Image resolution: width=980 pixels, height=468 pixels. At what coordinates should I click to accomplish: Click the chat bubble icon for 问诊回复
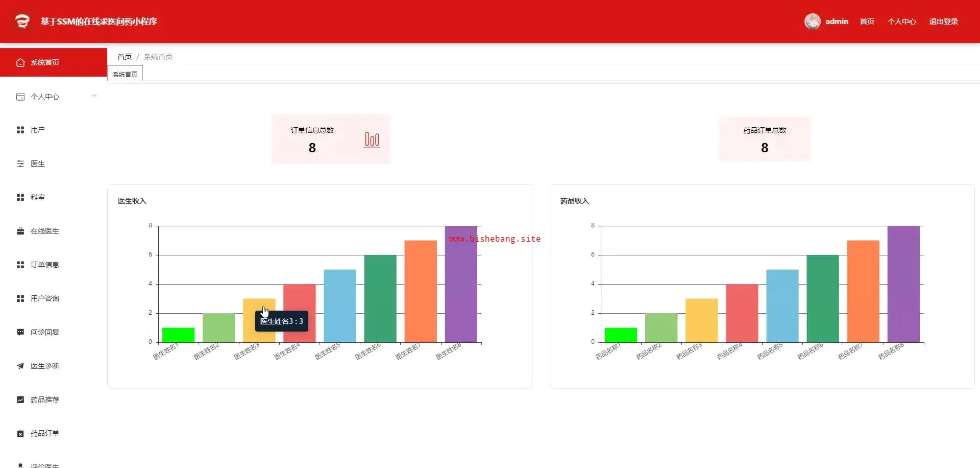point(20,332)
